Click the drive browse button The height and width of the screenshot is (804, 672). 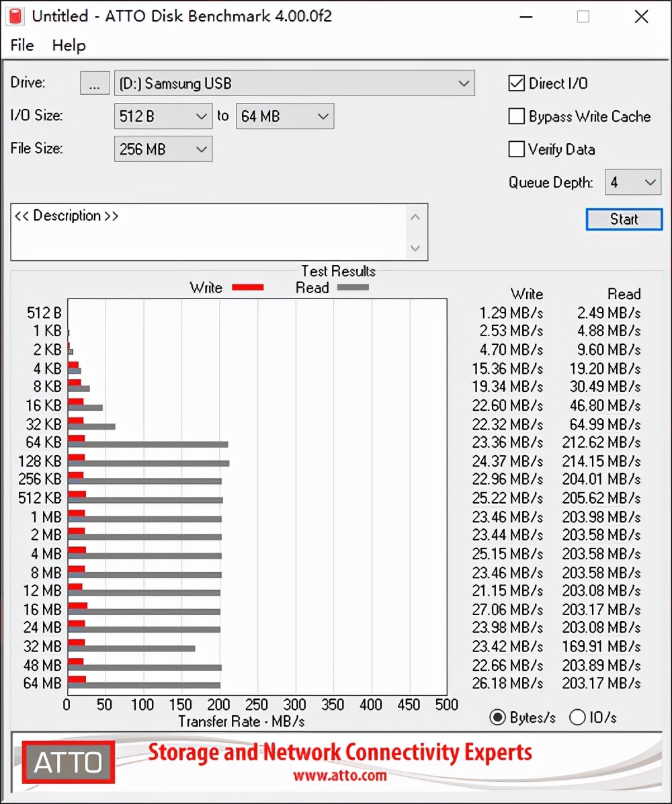(x=95, y=83)
